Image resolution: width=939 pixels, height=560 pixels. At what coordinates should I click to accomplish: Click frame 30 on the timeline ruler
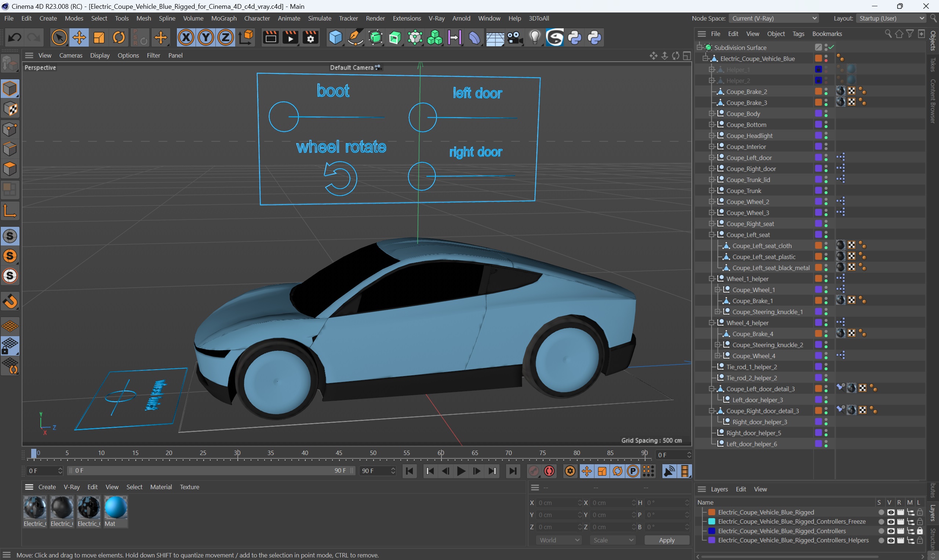(237, 453)
